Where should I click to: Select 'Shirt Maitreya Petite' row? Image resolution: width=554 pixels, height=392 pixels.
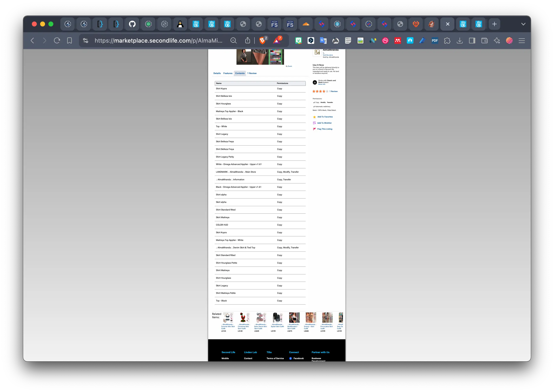click(x=260, y=293)
